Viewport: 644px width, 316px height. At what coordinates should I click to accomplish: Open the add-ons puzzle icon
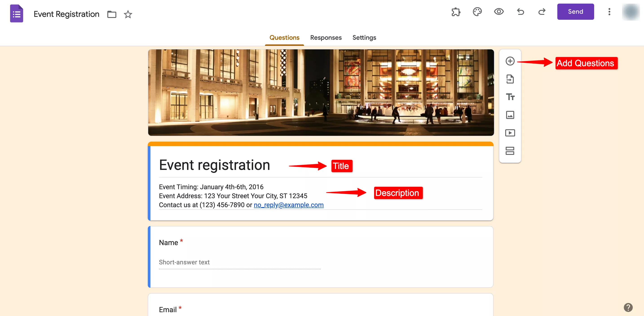456,11
